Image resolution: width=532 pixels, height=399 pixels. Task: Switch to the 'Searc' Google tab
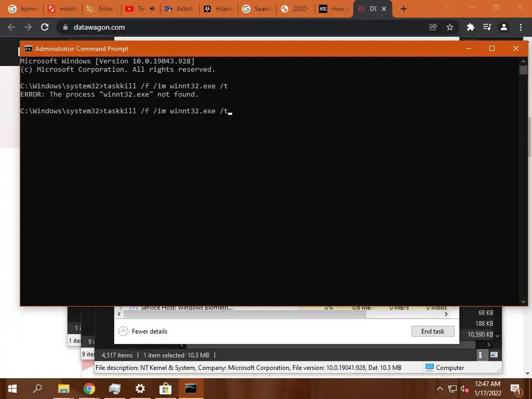click(257, 9)
